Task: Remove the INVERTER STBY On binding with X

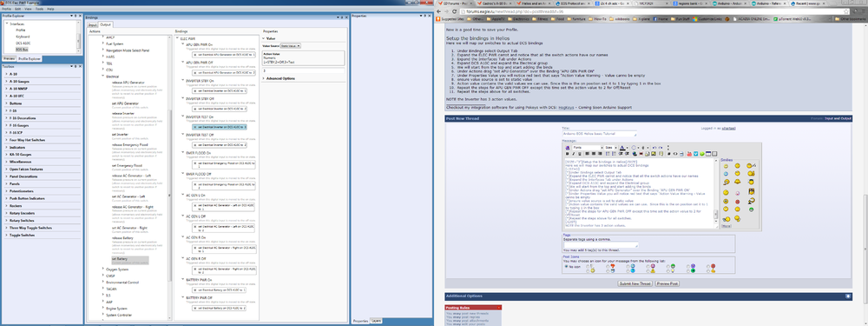Action: (194, 90)
